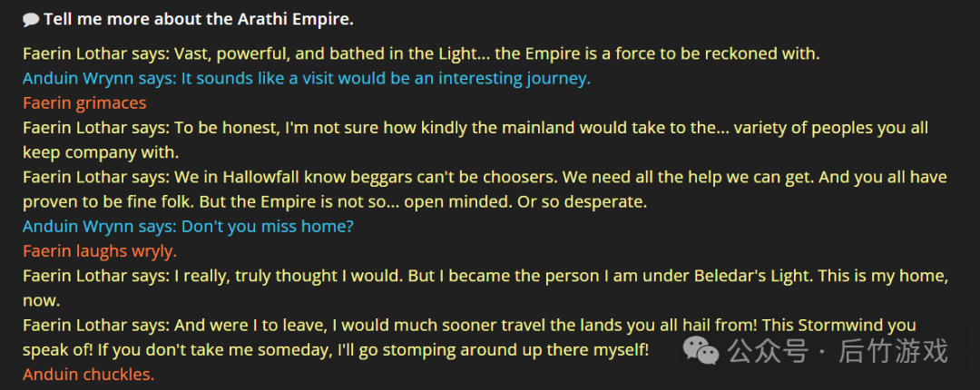
Task: Click Faerin's line beginning "Vast, powerful"
Action: (x=421, y=54)
